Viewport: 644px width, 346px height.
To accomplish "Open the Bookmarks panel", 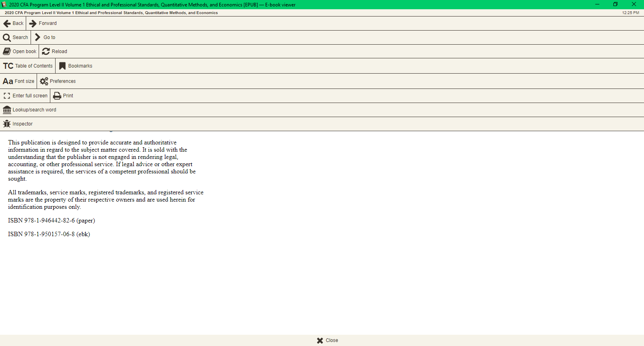I will point(76,66).
